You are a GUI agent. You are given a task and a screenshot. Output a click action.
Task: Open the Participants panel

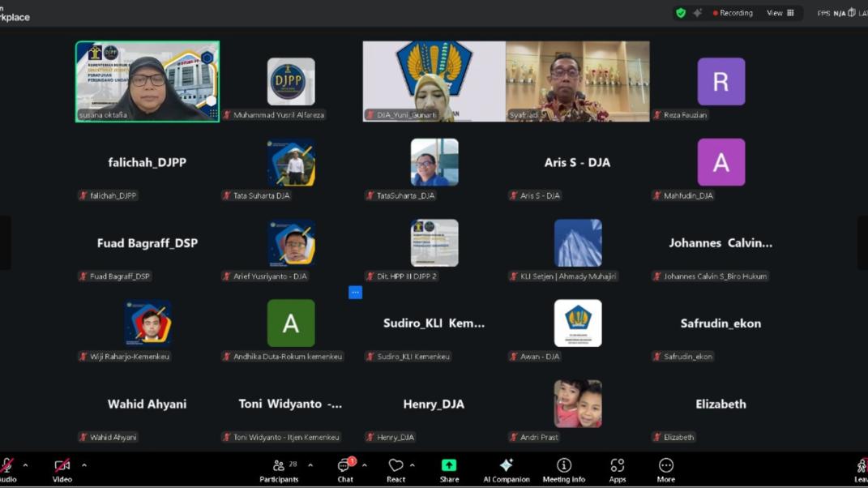pyautogui.click(x=280, y=469)
